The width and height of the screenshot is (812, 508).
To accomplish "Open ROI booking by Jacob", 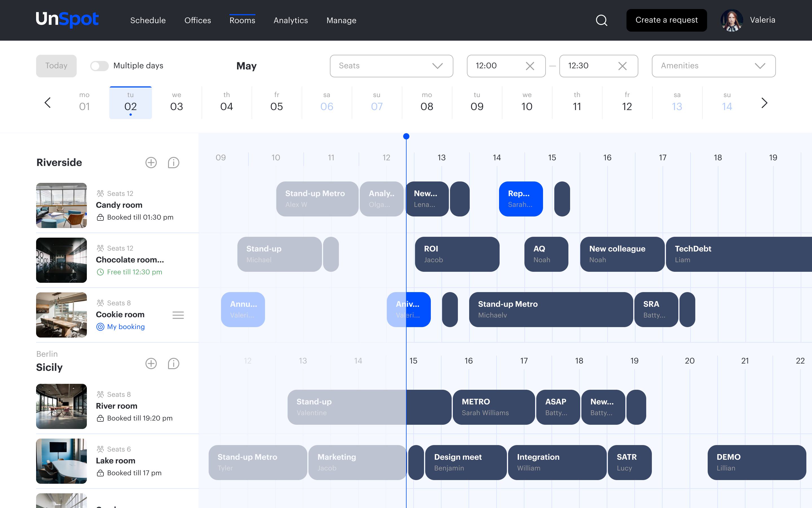I will coord(457,254).
